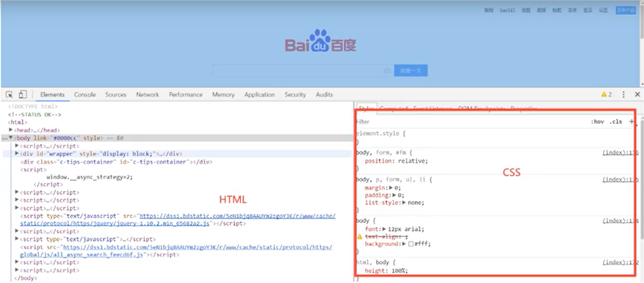Viewport: 644px width, 283px height.
Task: Click the position: relative declaration
Action: click(396, 161)
